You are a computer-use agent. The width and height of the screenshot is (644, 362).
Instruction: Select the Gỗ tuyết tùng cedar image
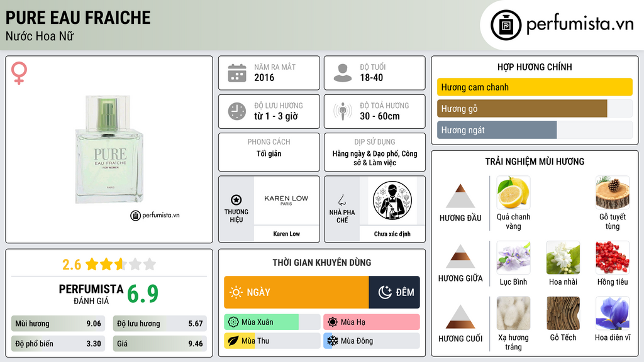[x=613, y=192]
